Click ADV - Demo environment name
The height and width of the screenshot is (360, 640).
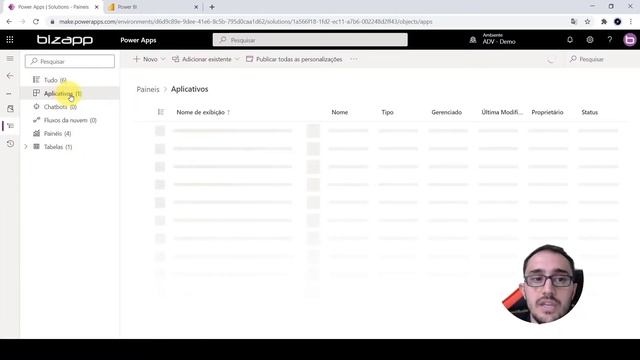(x=499, y=42)
